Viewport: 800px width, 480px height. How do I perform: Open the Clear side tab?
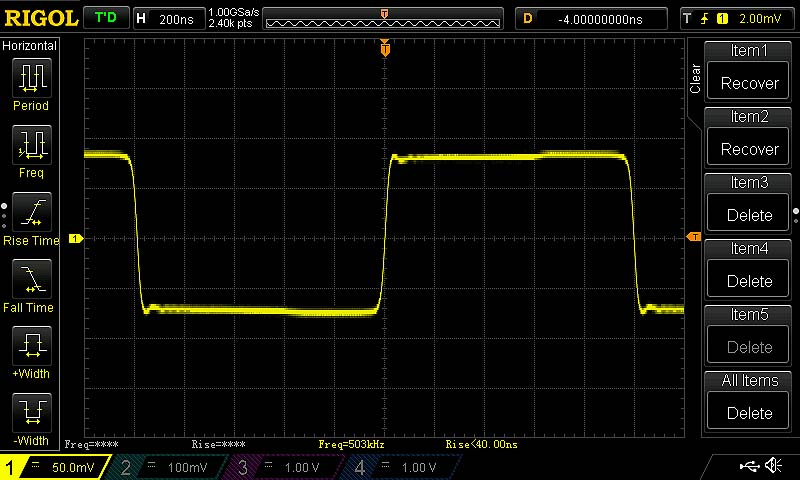(x=695, y=78)
